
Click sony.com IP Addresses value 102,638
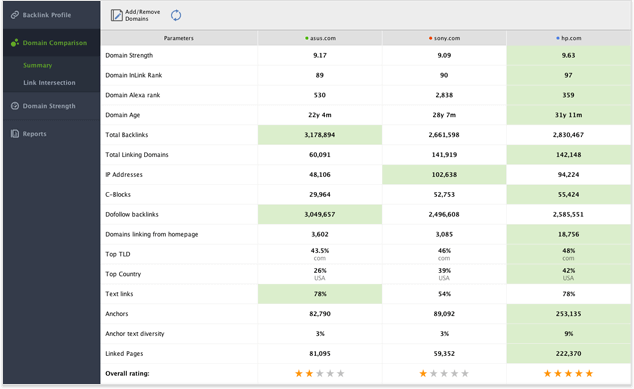(444, 175)
